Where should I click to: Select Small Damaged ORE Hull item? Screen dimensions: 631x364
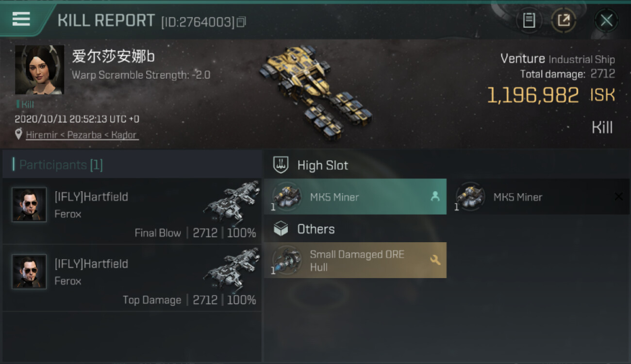[x=355, y=260]
